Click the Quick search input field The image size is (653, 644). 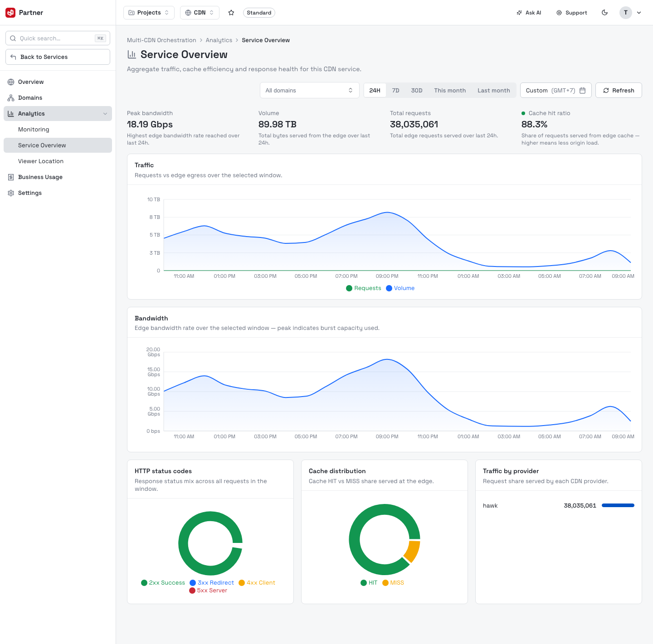(58, 39)
